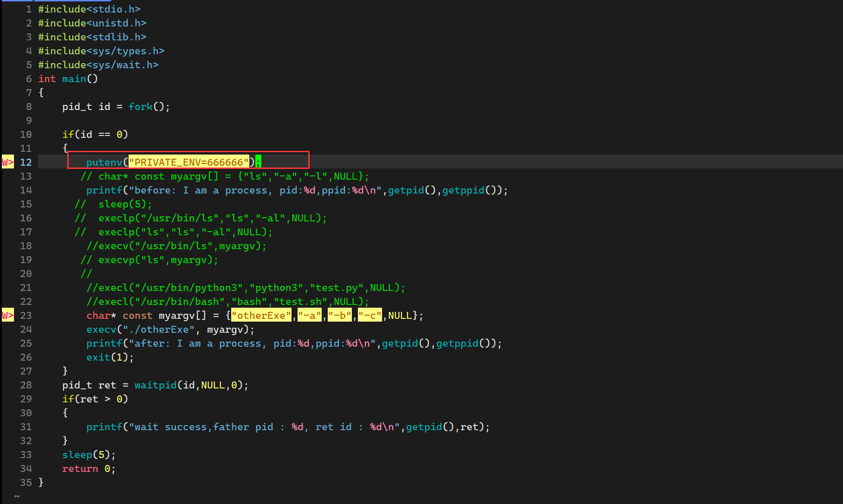
Task: Click the 'const' keyword on line 23
Action: tap(137, 315)
